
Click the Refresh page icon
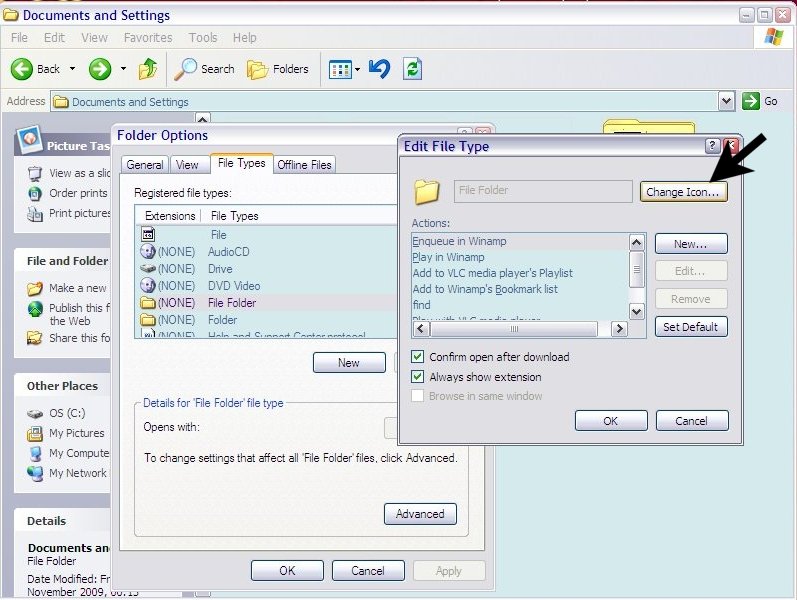click(x=412, y=69)
